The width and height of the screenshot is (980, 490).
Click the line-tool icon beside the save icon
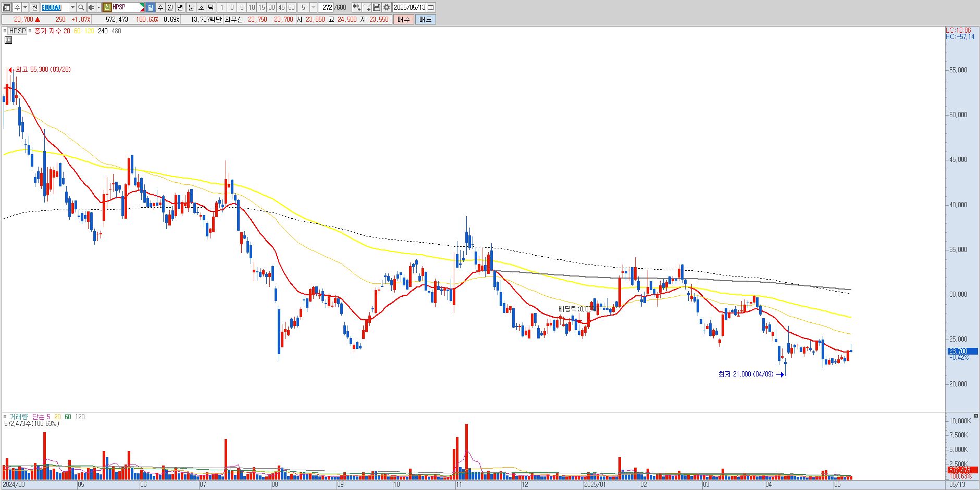point(367,7)
